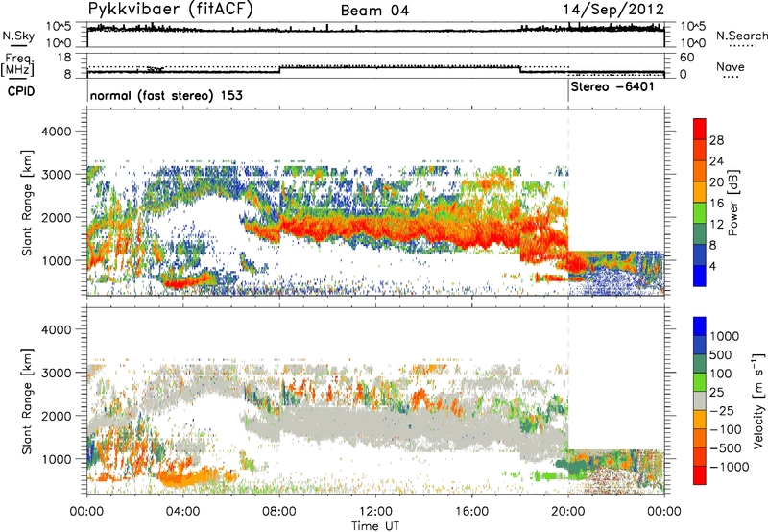Screen dimensions: 768x532
Task: Click the 'Beam 04' heading
Action: pyautogui.click(x=374, y=11)
